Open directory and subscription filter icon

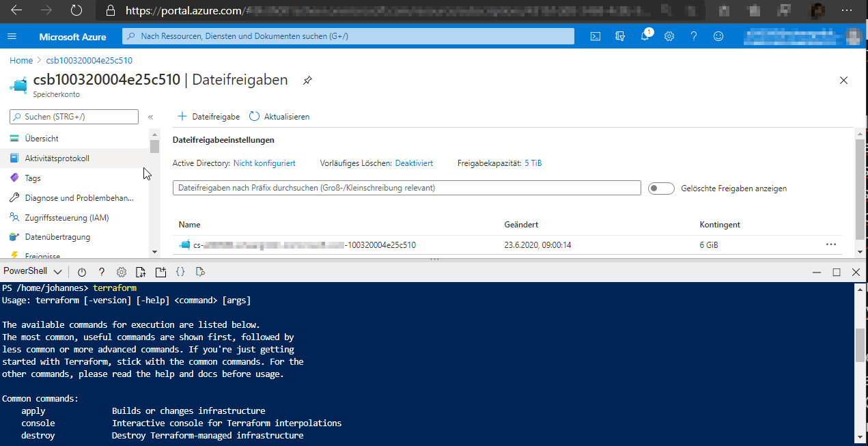(620, 36)
